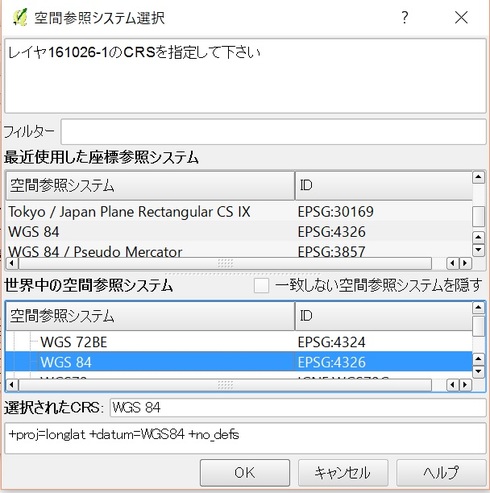Select WGS 84 in recently used list
Viewport: 490px width, 493px height.
(x=239, y=232)
